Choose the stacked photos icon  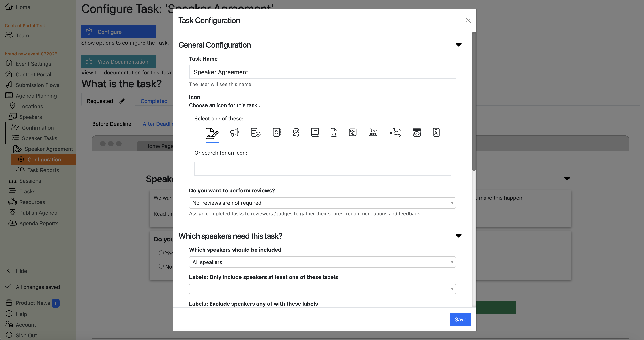pos(417,132)
